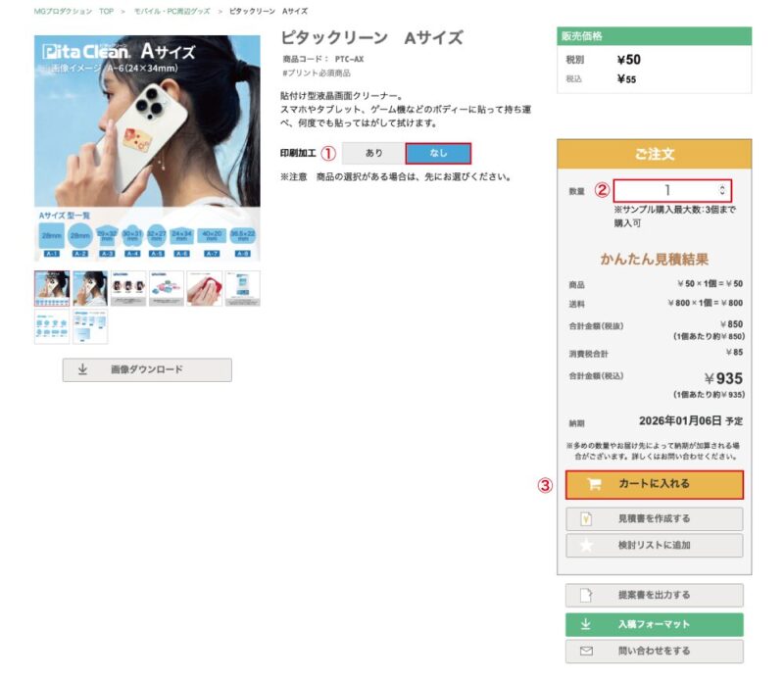Click the #プリント必須商品 tag

click(x=317, y=73)
